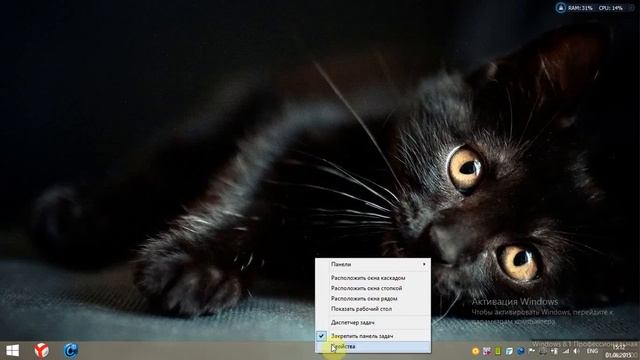The image size is (640, 360).
Task: Choose Расположить окна каскадом
Action: (x=373, y=278)
